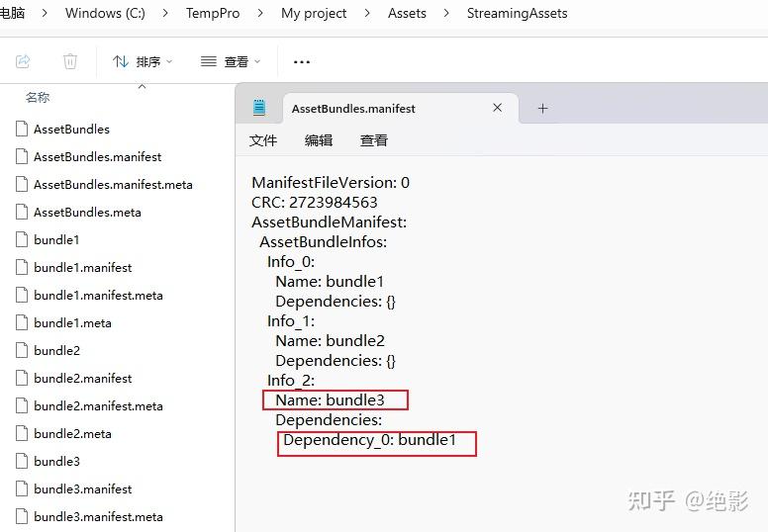
Task: Click the share icon in Explorer toolbar
Action: tap(23, 61)
